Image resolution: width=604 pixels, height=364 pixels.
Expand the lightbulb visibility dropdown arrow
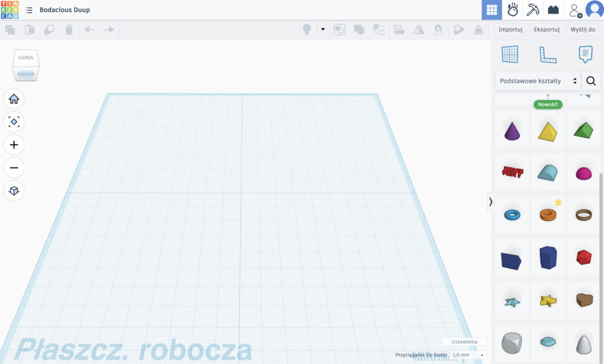coord(322,29)
